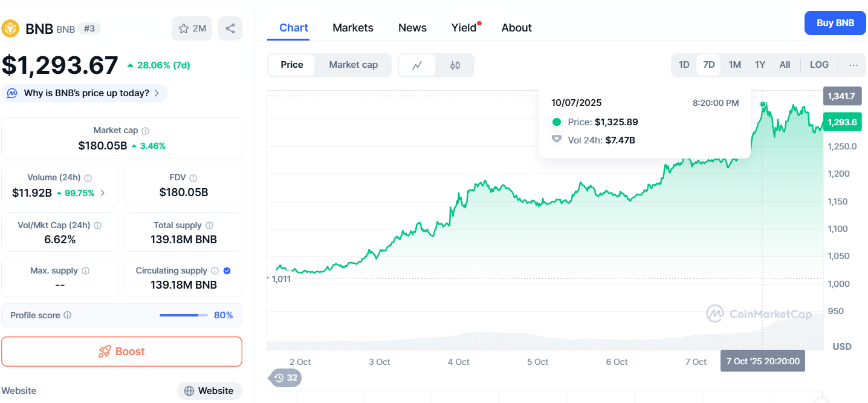Open the Markets tab
The height and width of the screenshot is (403, 868).
[353, 28]
